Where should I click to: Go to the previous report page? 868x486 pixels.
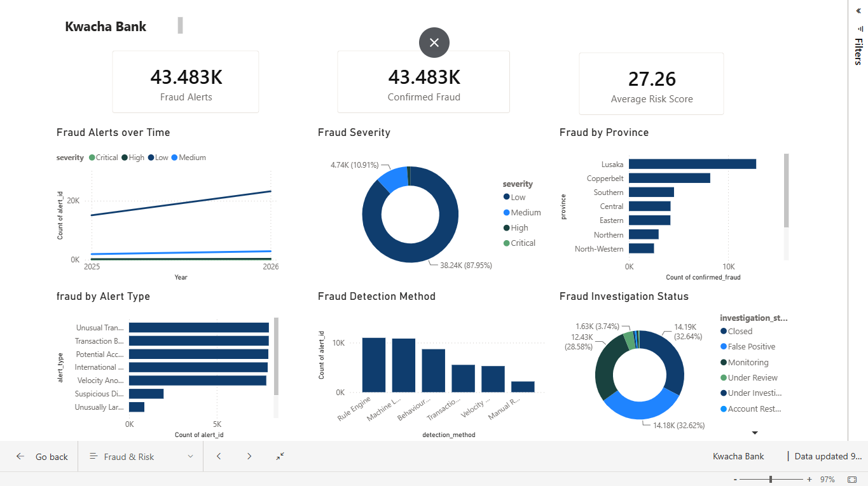[x=219, y=456]
